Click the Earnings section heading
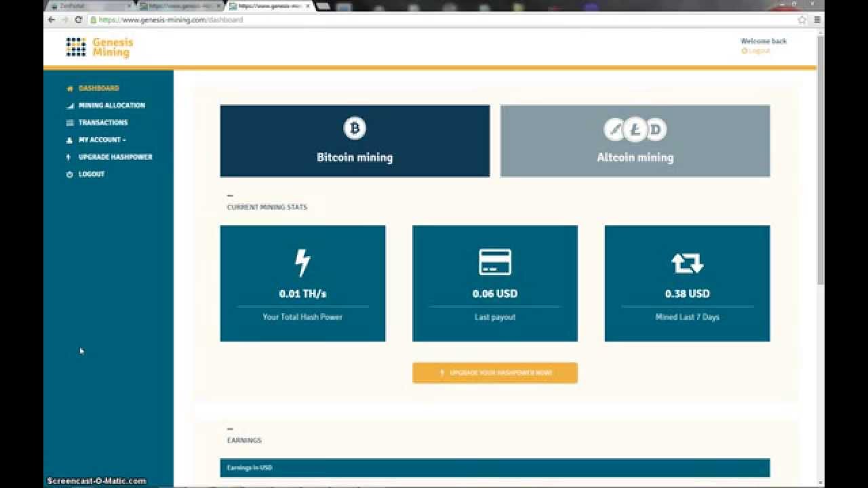 244,441
